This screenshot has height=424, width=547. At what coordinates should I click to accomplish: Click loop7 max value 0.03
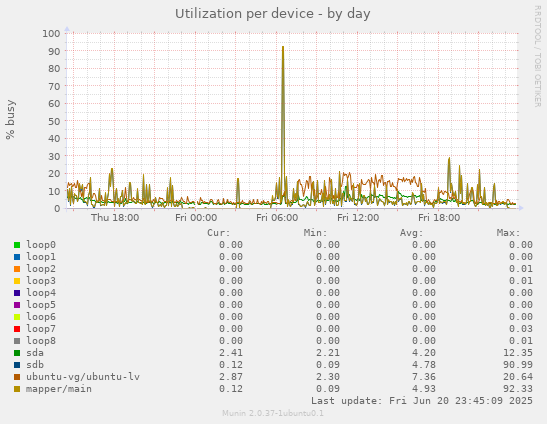click(x=521, y=329)
